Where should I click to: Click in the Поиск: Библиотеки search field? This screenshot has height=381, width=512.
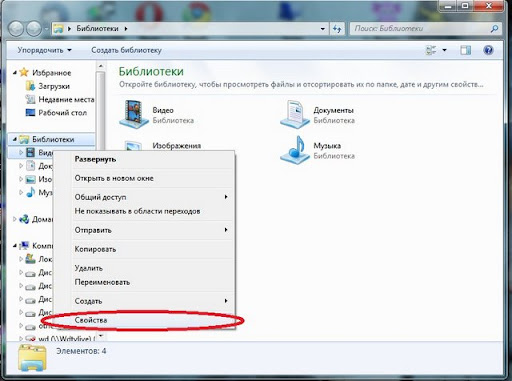(421, 29)
